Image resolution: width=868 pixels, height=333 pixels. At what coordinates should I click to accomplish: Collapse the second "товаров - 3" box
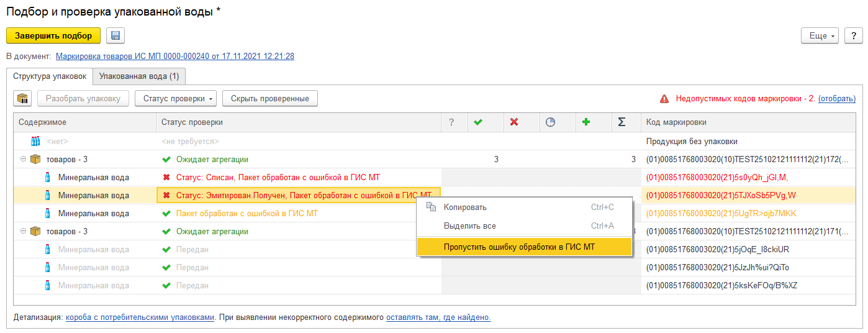[x=24, y=232]
